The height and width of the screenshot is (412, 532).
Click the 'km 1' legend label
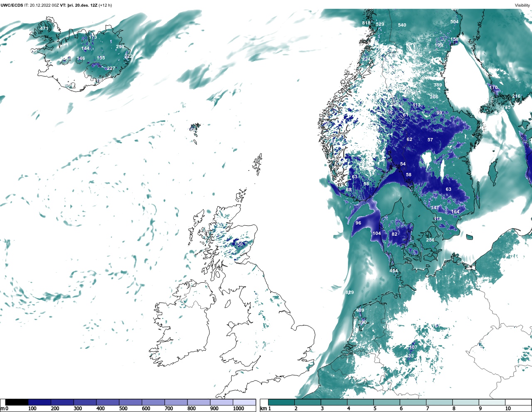(265, 409)
